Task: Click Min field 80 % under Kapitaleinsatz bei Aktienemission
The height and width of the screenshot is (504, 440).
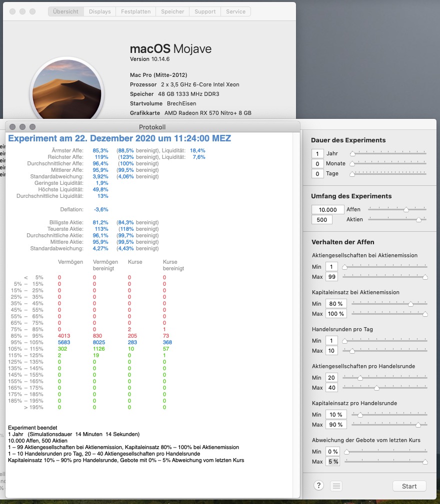Action: [x=336, y=304]
